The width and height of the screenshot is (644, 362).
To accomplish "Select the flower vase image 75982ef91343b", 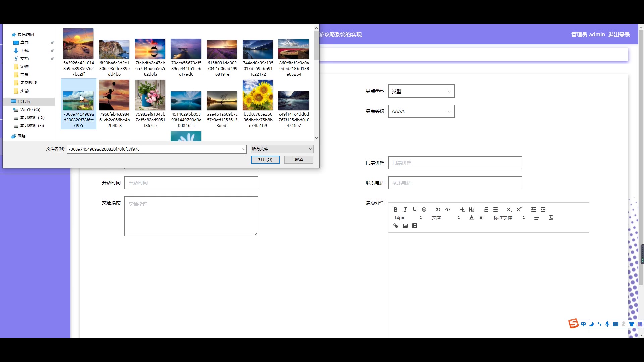I will (x=150, y=104).
